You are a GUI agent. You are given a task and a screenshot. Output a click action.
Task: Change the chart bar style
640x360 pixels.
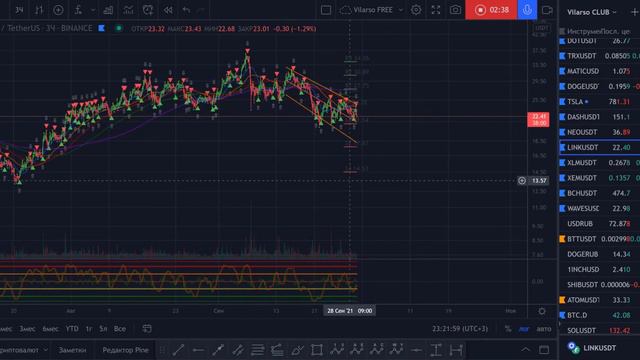39,10
